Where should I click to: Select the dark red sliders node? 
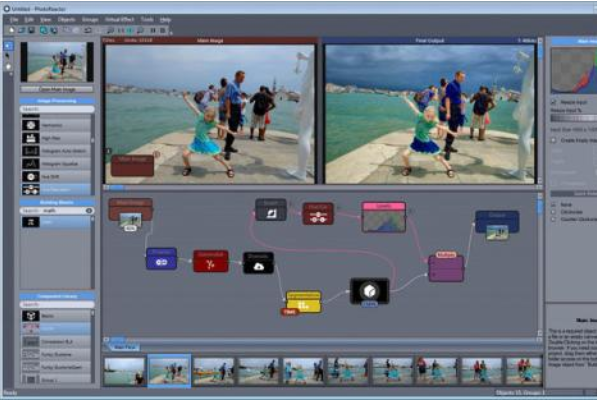click(x=318, y=214)
